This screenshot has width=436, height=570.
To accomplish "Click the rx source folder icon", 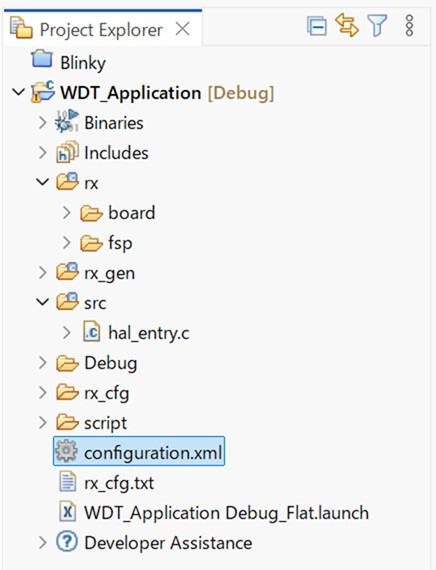I will pos(67,181).
